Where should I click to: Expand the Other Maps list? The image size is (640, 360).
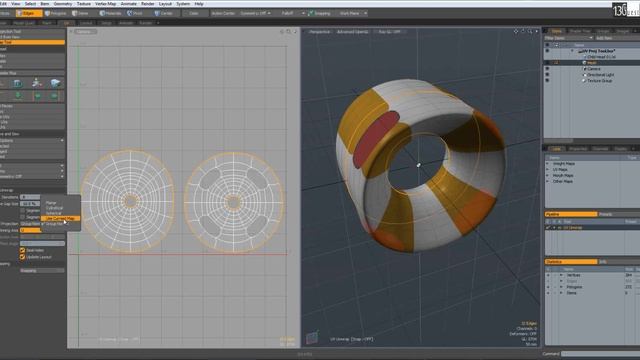click(x=548, y=181)
